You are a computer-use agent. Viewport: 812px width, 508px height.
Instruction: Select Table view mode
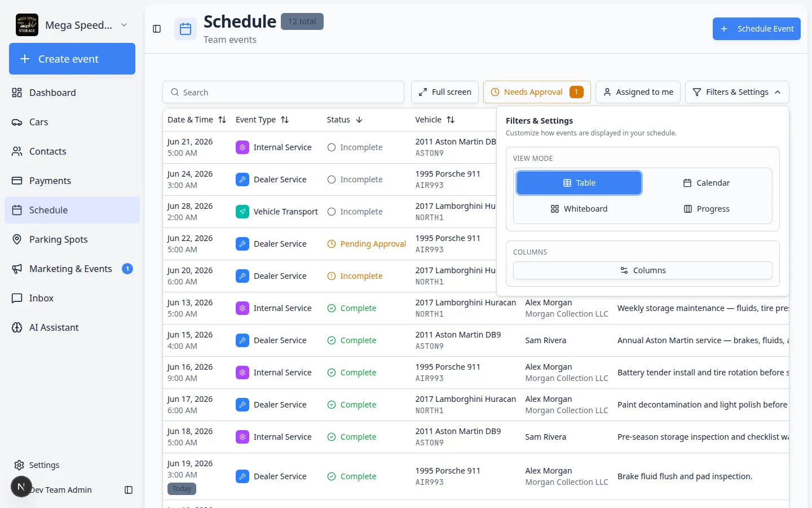[579, 183]
